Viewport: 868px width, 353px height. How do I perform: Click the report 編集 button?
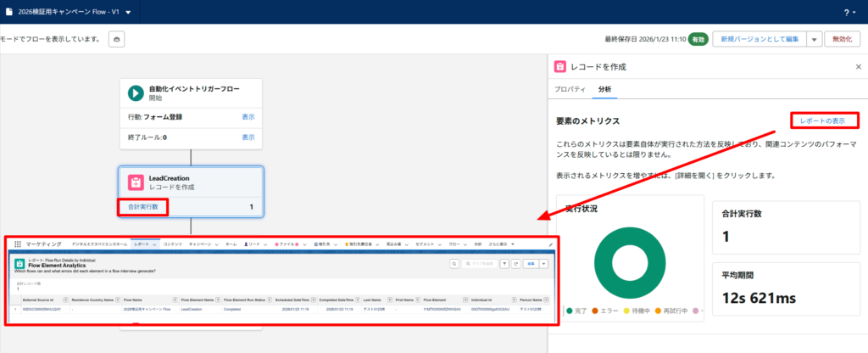[x=531, y=264]
